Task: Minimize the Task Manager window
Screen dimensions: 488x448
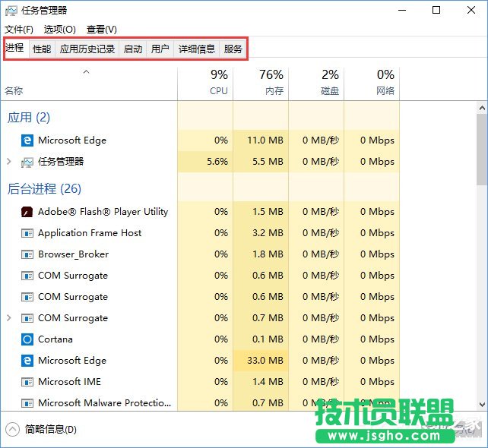Action: pos(402,11)
